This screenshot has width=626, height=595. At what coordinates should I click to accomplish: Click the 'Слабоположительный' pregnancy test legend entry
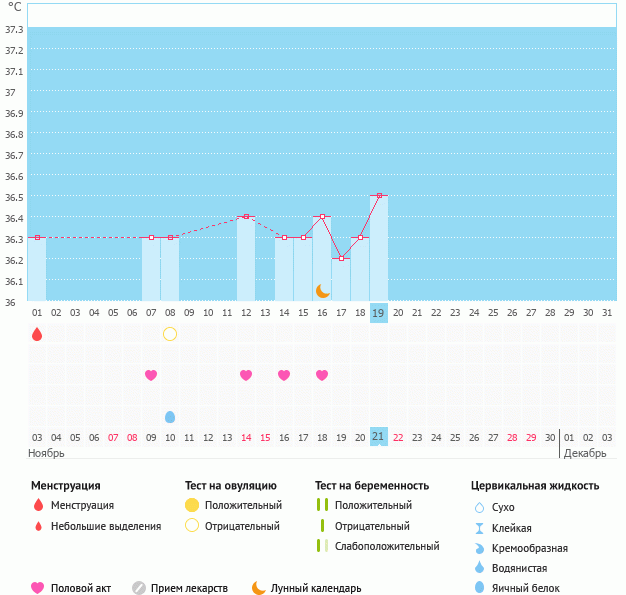click(x=387, y=546)
